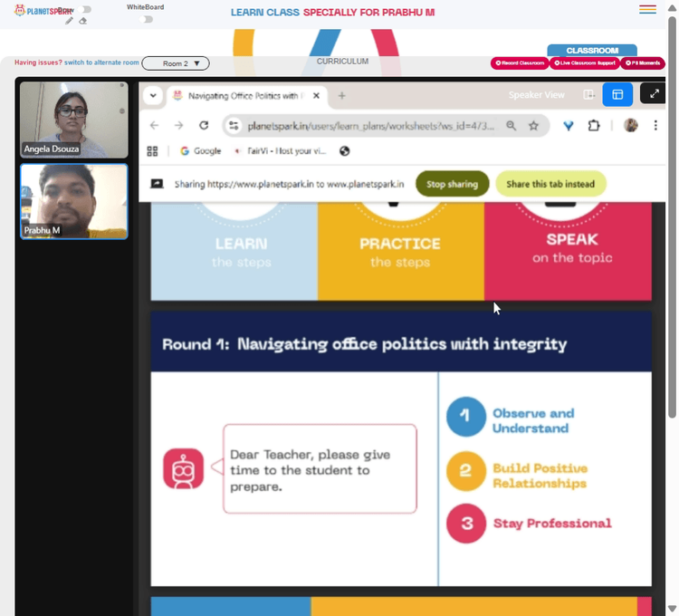Close the Navigating Office Politics tab
Screen dimensions: 679x616
pos(317,96)
